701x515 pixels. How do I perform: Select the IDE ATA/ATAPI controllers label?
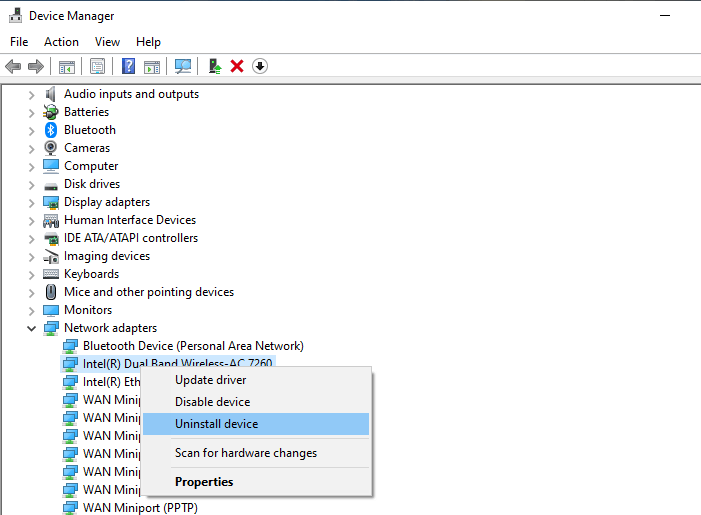coord(131,238)
